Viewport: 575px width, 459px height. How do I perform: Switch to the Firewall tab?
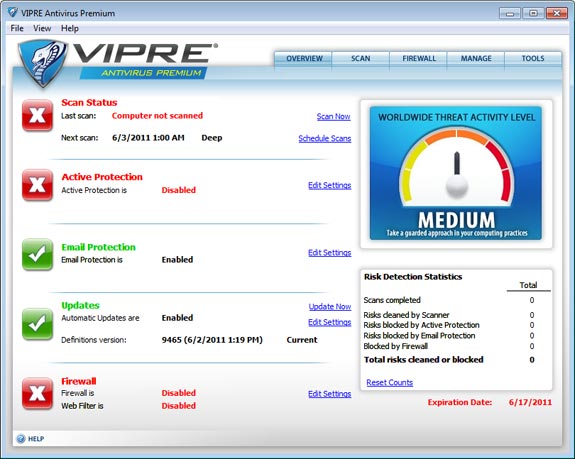419,59
